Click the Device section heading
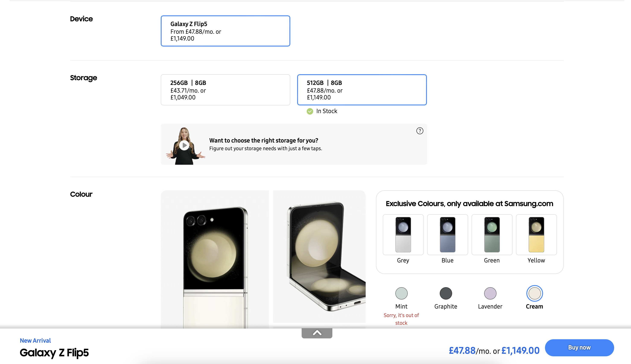The height and width of the screenshot is (364, 631). [x=81, y=19]
